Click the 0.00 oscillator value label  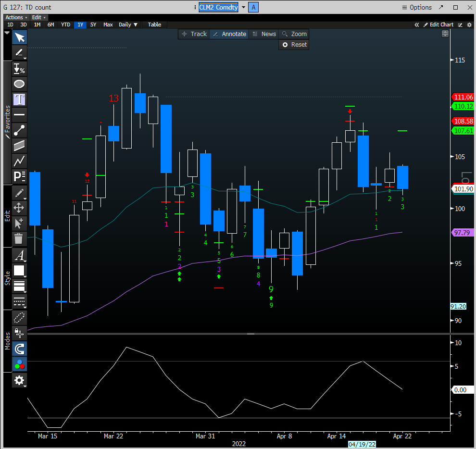pos(463,390)
